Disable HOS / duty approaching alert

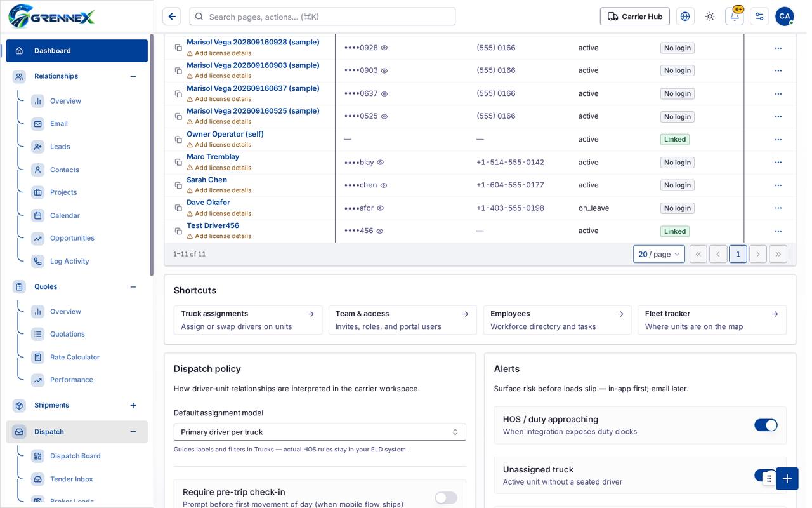pos(766,425)
